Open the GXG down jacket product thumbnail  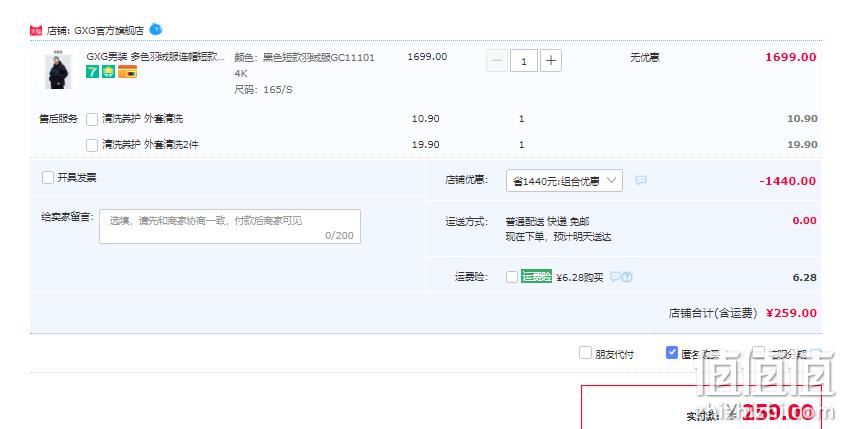pos(58,70)
